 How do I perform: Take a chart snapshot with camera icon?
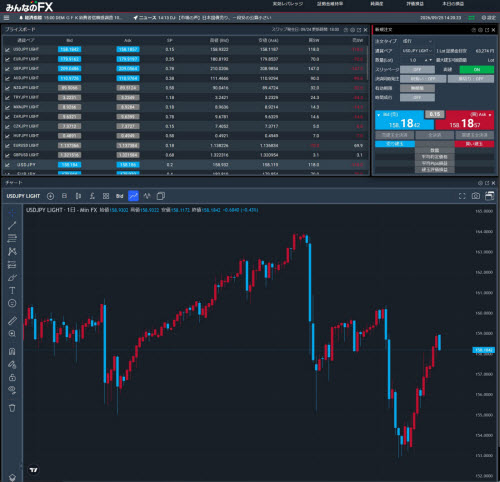tap(476, 196)
